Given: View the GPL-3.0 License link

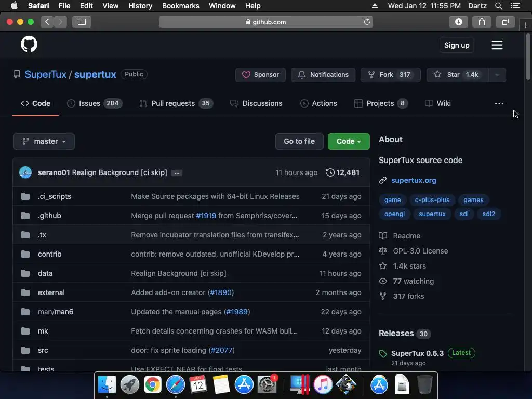Looking at the screenshot, I should tap(414, 251).
